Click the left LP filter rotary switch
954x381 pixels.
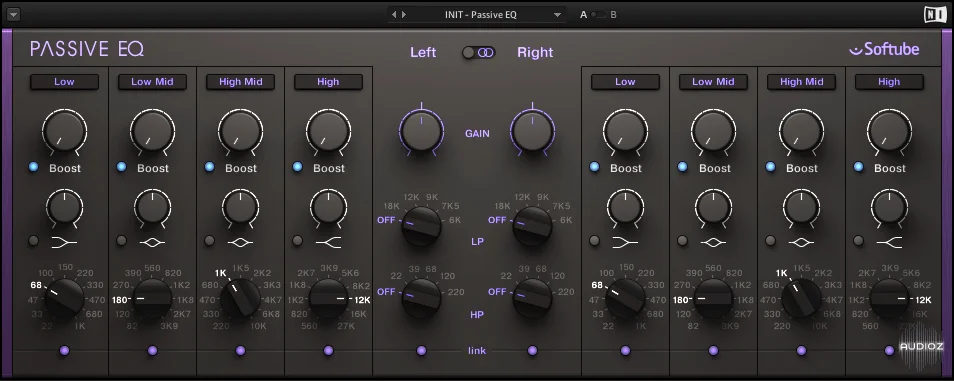point(421,226)
